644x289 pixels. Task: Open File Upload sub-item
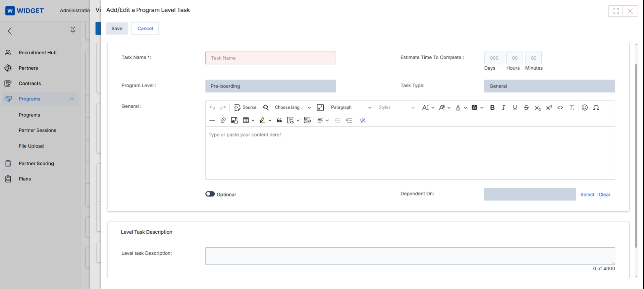31,146
